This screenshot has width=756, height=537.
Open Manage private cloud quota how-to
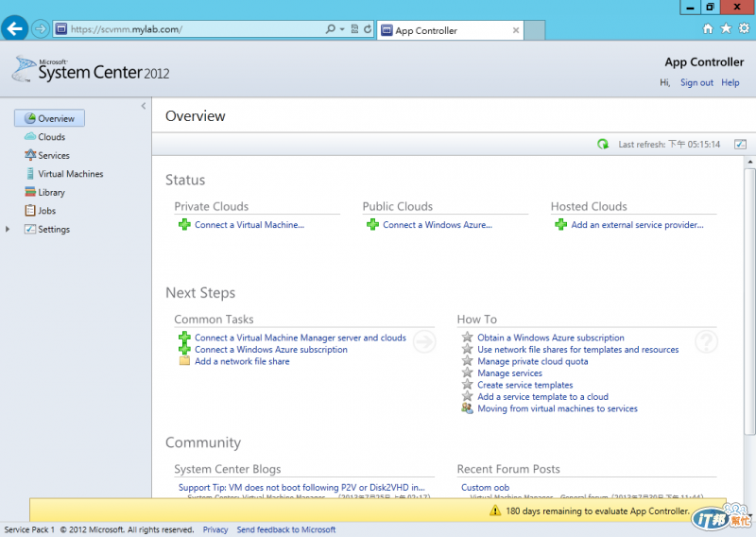click(533, 361)
